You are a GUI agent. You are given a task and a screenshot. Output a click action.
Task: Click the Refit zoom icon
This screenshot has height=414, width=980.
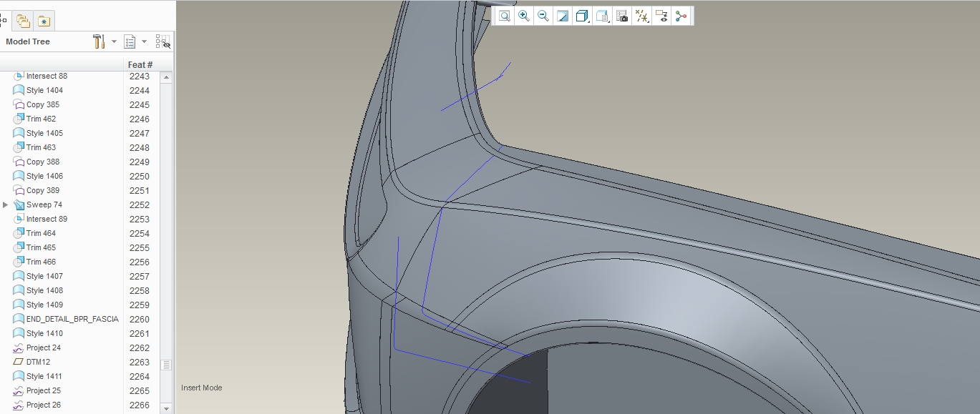[x=505, y=16]
